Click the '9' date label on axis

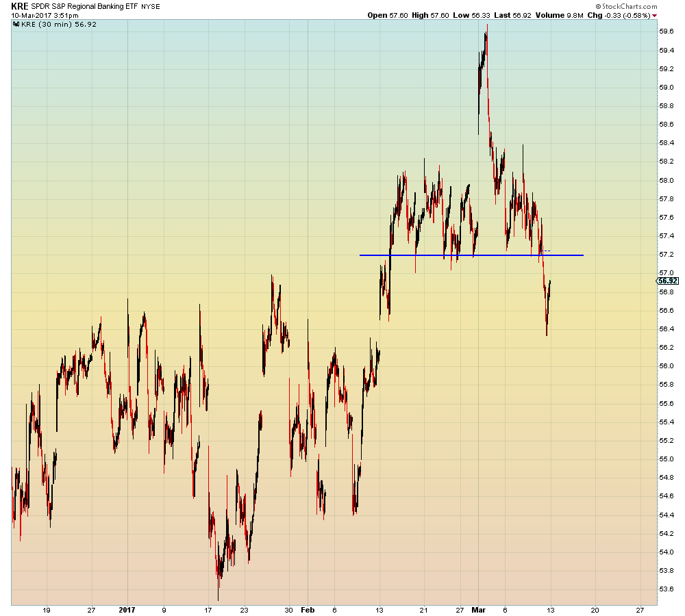pyautogui.click(x=164, y=610)
